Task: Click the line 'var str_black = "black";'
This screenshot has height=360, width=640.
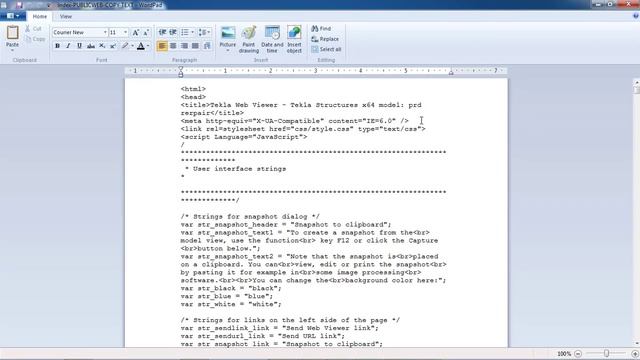Action: (231, 288)
